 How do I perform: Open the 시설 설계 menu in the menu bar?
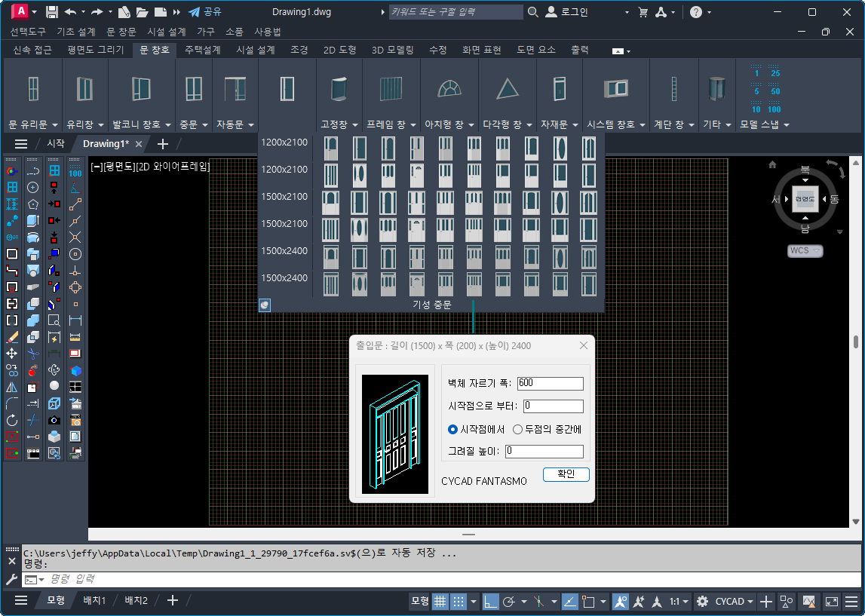pyautogui.click(x=166, y=32)
